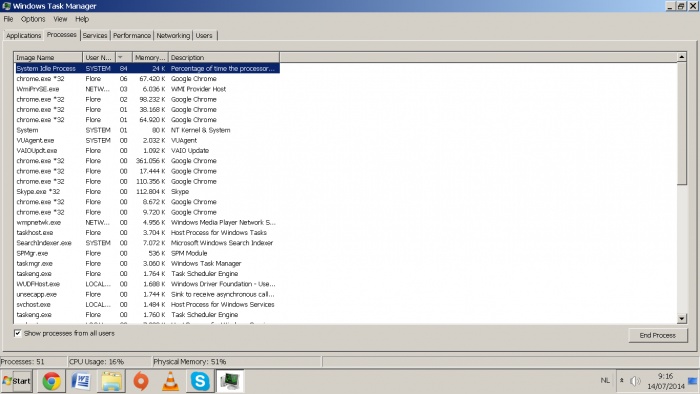This screenshot has height=394, width=700.
Task: Select SPMgr.exe process
Action: 147,253
